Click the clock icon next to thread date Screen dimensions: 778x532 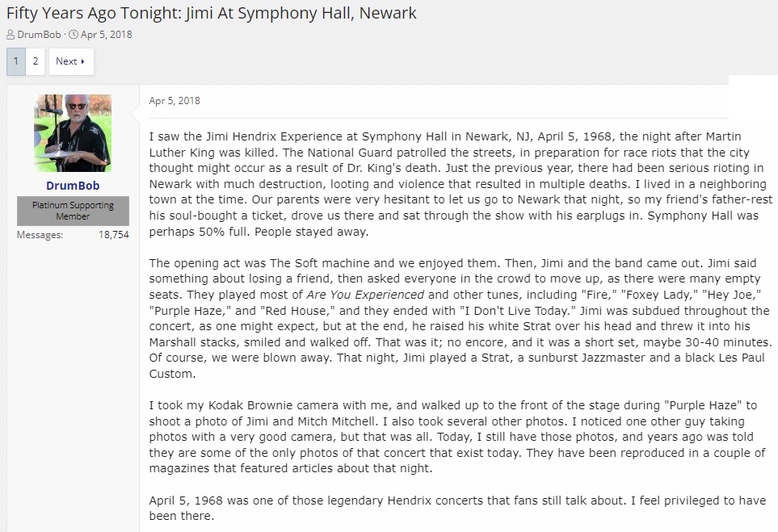(73, 34)
